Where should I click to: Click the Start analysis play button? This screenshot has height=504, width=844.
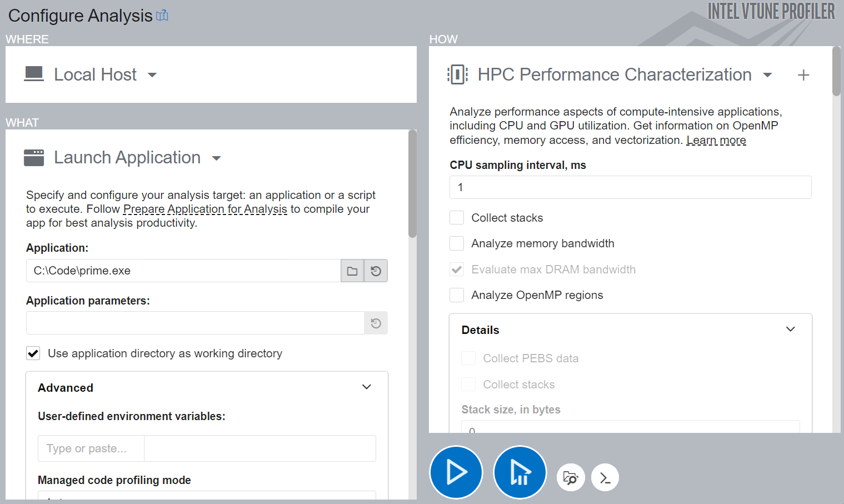(456, 472)
